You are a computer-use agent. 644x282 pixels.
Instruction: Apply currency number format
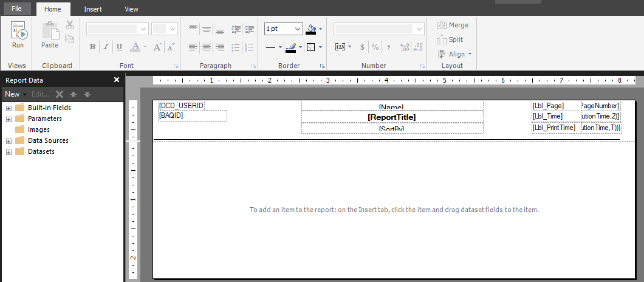(362, 47)
